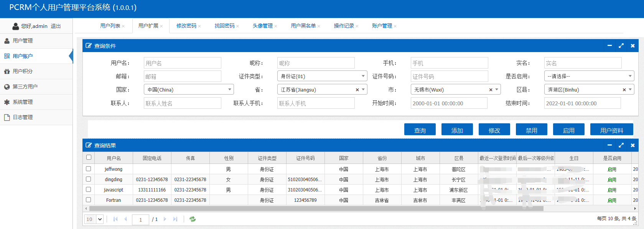This screenshot has width=644, height=229.
Task: Toggle the select-all checkbox in table header
Action: (x=89, y=157)
